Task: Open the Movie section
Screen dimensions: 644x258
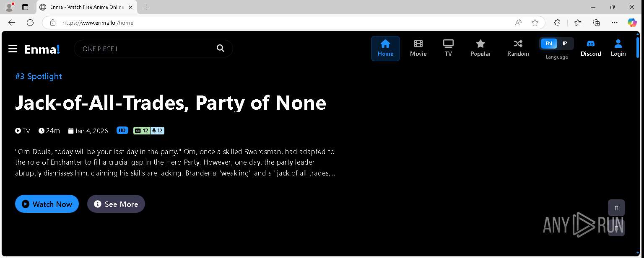Action: (x=418, y=49)
